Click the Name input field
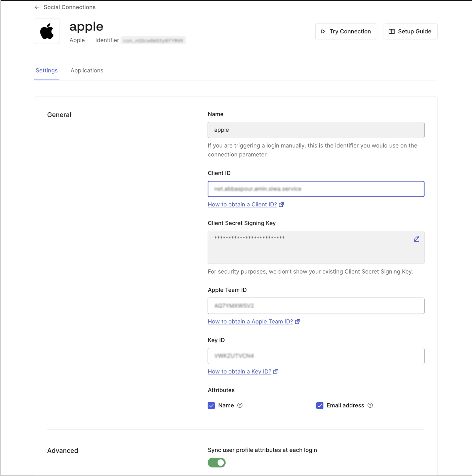This screenshot has height=476, width=472. [316, 130]
